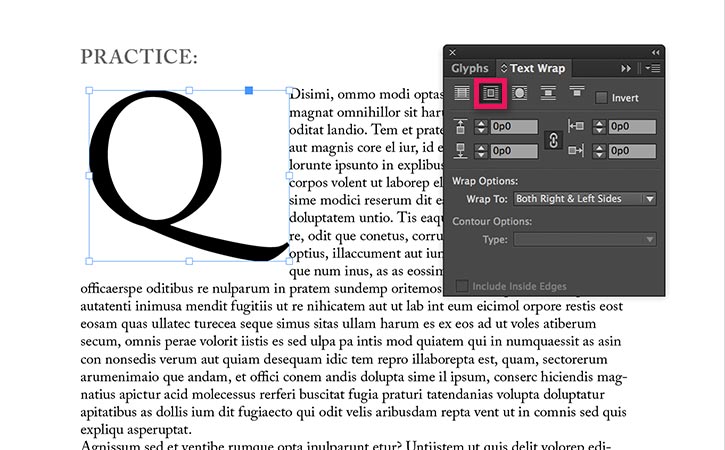
Task: Select Wrap Around Bounding Box icon
Action: tap(491, 94)
